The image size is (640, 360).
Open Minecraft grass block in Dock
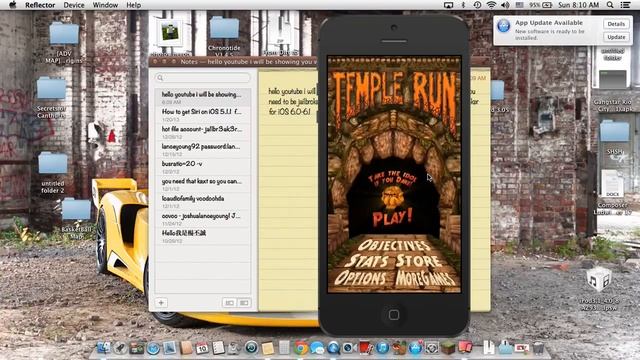pyautogui.click(x=449, y=348)
